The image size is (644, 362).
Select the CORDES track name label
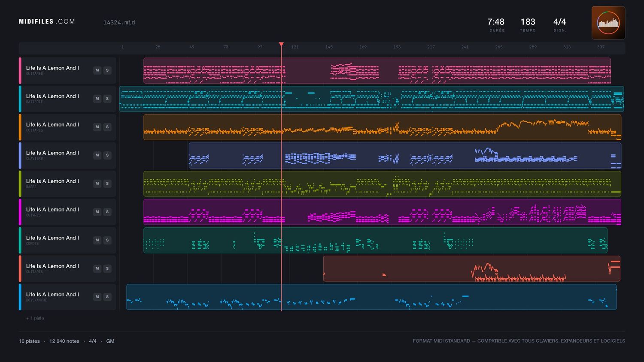pos(52,238)
